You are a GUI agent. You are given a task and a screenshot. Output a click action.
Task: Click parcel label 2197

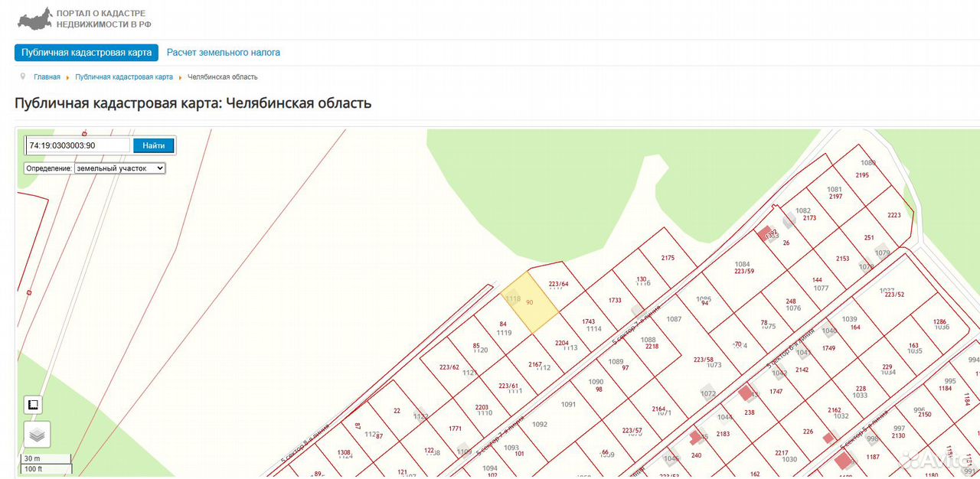pos(835,197)
